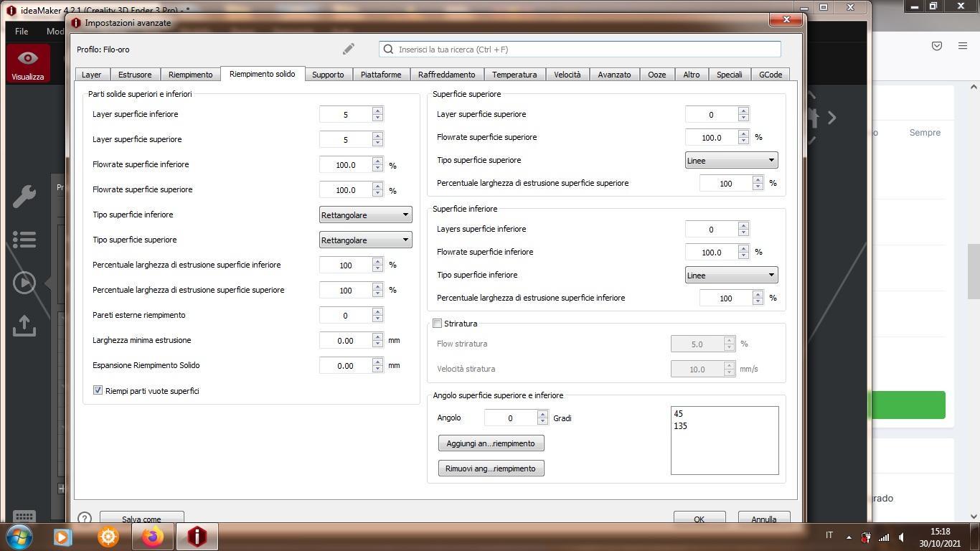Click the upload export icon in sidebar
Screen dimensions: 980x551
pyautogui.click(x=24, y=326)
